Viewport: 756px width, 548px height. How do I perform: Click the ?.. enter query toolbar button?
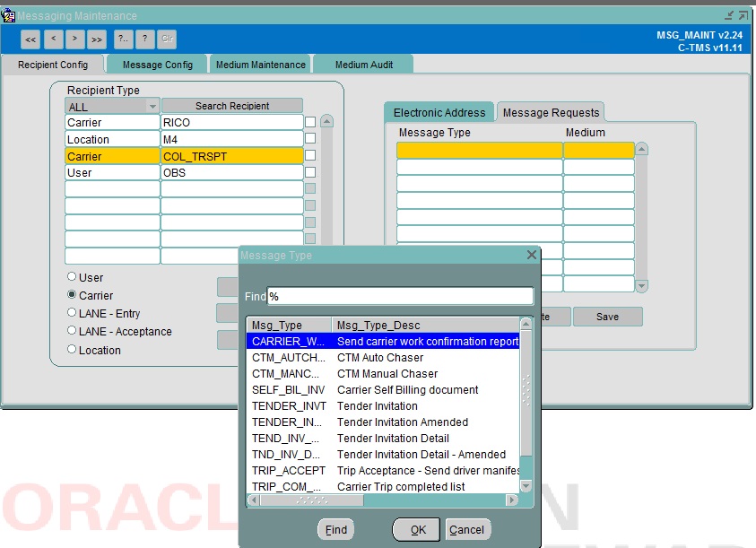124,39
